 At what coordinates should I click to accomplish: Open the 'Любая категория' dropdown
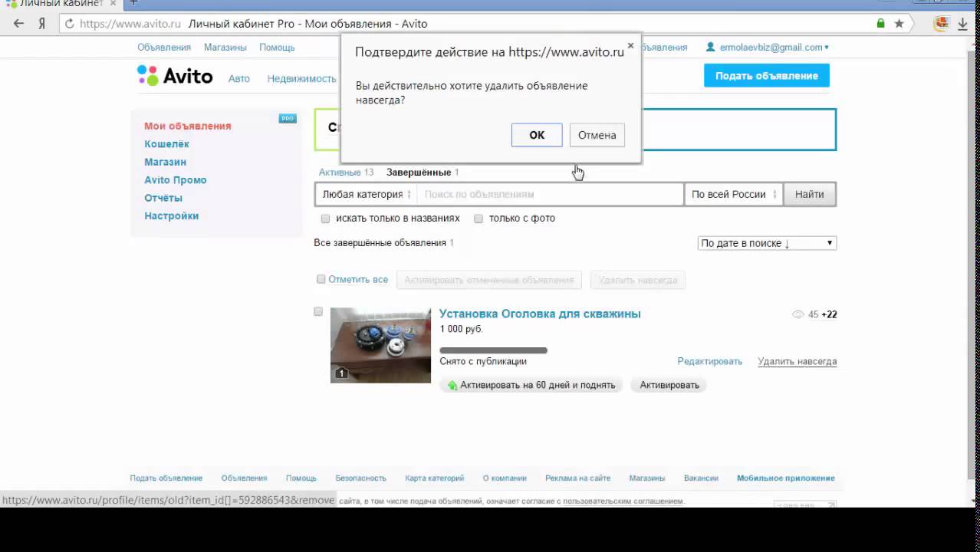(x=366, y=194)
